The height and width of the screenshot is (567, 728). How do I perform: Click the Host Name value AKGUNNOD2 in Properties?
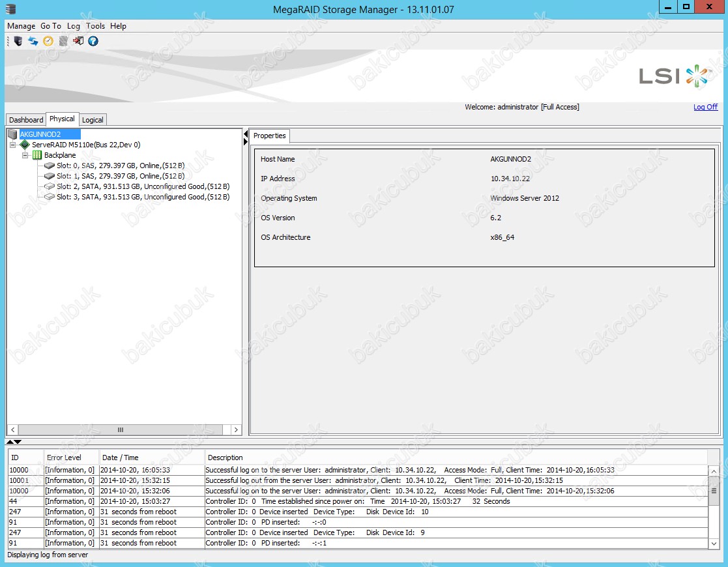[511, 159]
